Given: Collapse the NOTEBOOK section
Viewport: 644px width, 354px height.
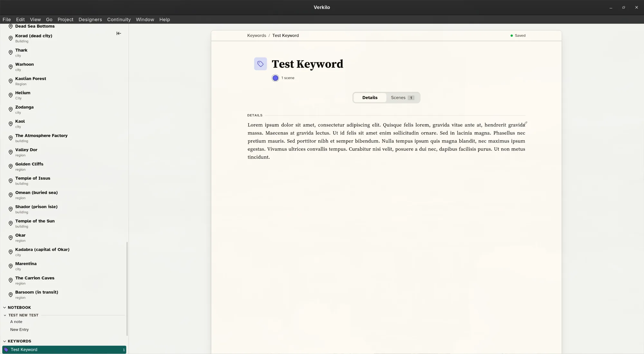Looking at the screenshot, I should (x=5, y=308).
